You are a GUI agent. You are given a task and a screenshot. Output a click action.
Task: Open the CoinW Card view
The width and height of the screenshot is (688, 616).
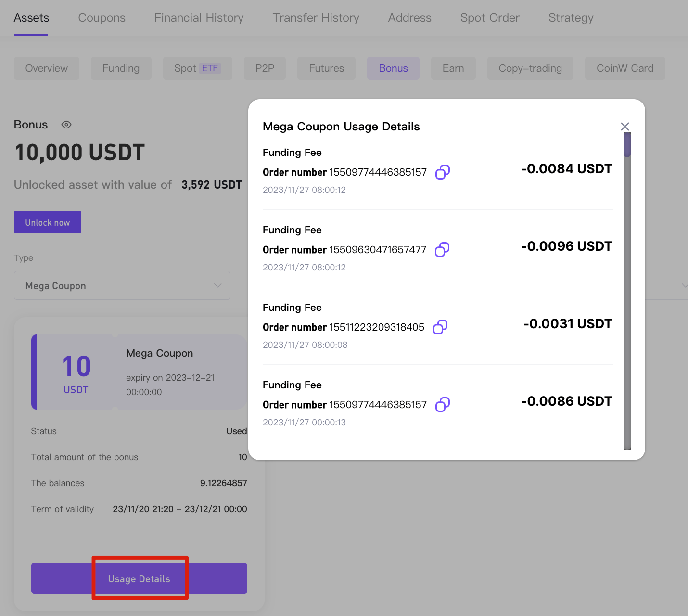coord(625,68)
